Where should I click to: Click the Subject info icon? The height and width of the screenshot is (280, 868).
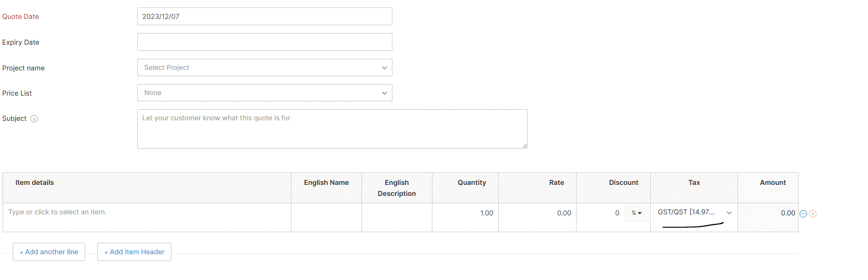[x=34, y=119]
